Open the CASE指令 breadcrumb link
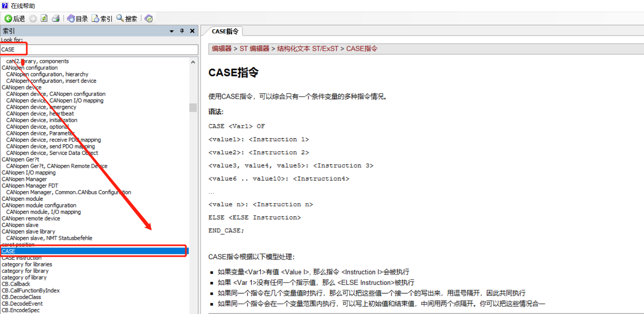Image resolution: width=644 pixels, height=314 pixels. click(362, 49)
